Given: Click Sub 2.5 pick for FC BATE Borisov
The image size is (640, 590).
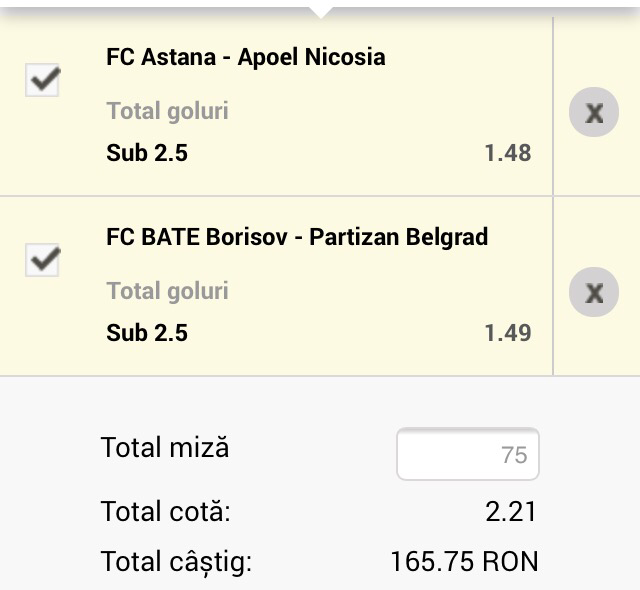Looking at the screenshot, I should coord(147,333).
